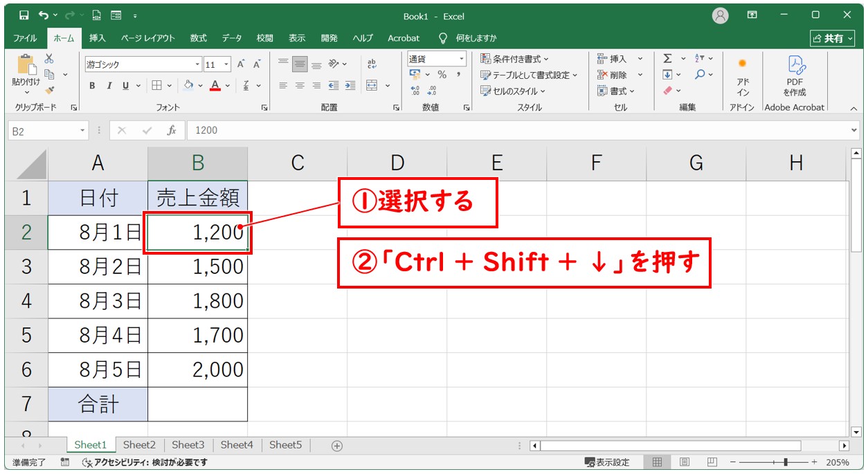Screen dimensions: 868x474
Task: Open the 数式 ribbon tab
Action: (x=199, y=38)
